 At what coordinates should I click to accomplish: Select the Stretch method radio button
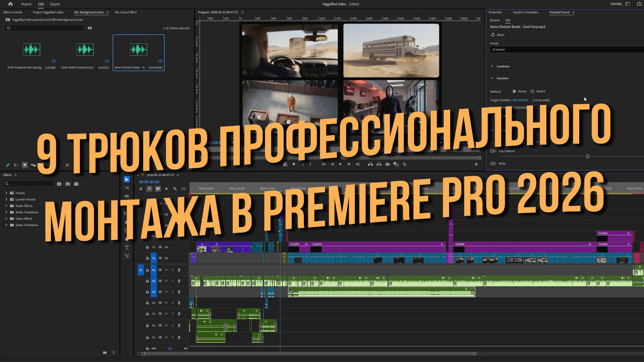532,91
